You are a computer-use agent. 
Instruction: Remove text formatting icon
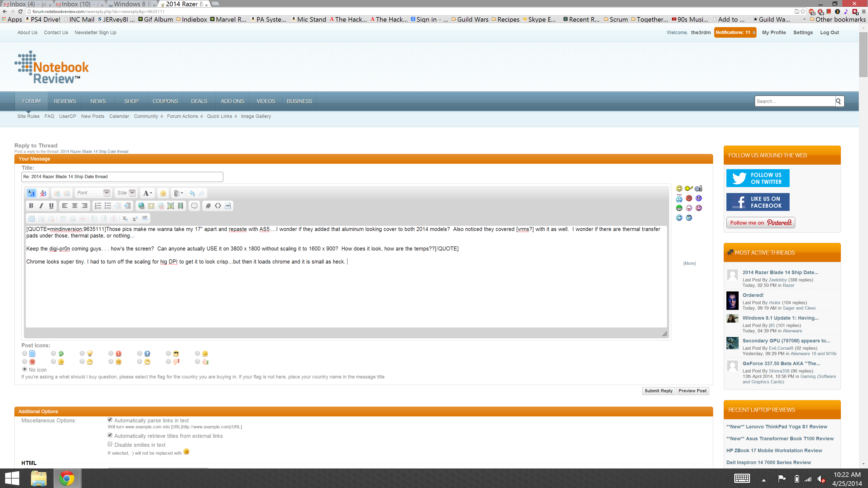tap(43, 193)
